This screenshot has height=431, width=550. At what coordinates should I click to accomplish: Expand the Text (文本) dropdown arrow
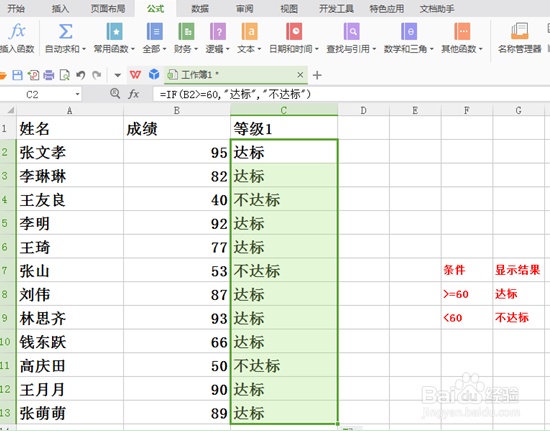pos(259,49)
